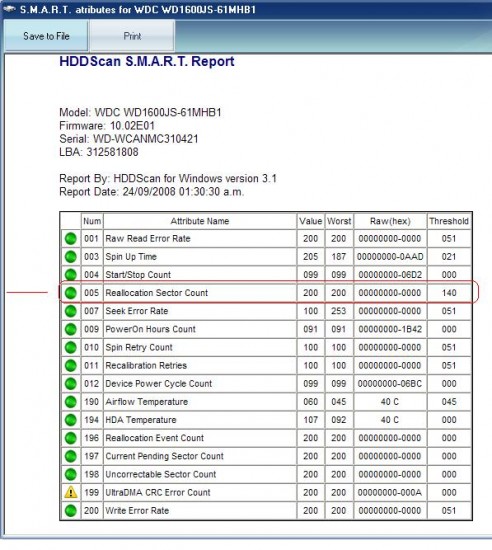Click green status icon for PowerOn Hours Count
This screenshot has width=492, height=550.
tap(71, 329)
